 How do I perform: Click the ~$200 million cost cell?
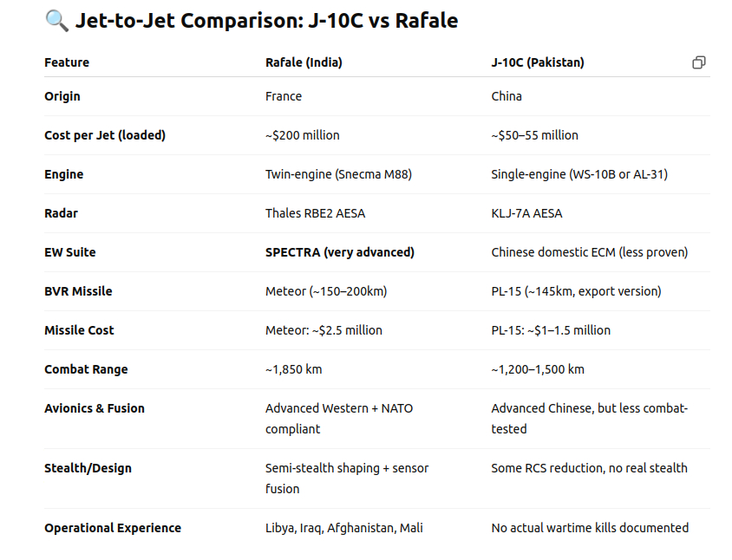pyautogui.click(x=303, y=135)
